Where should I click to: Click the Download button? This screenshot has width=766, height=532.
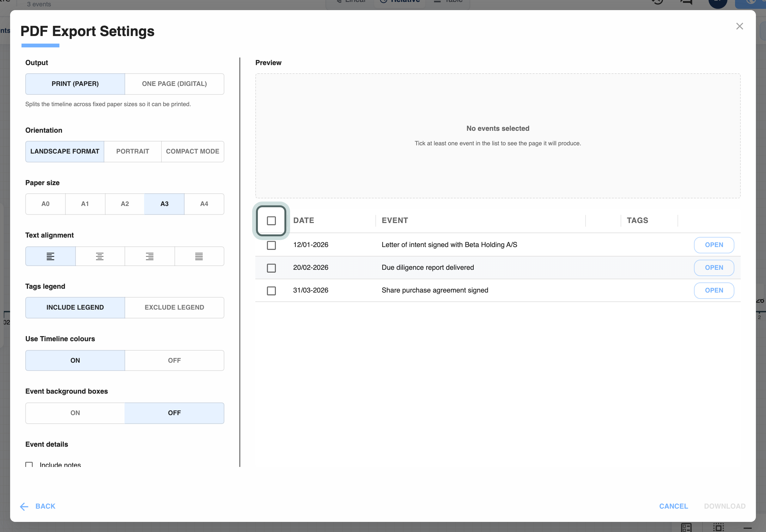click(725, 506)
